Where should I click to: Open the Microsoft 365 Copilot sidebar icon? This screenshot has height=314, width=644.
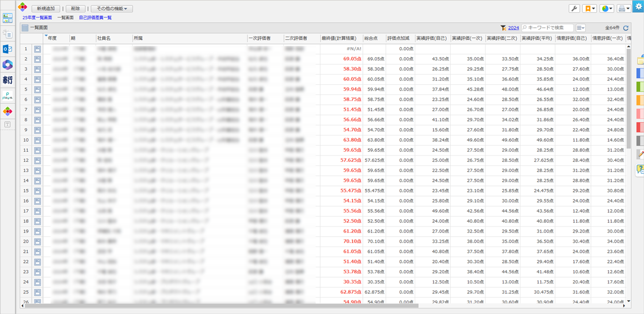(x=8, y=64)
